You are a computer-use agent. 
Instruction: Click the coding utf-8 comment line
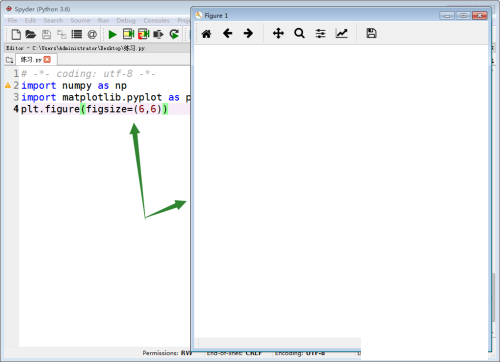[88, 74]
